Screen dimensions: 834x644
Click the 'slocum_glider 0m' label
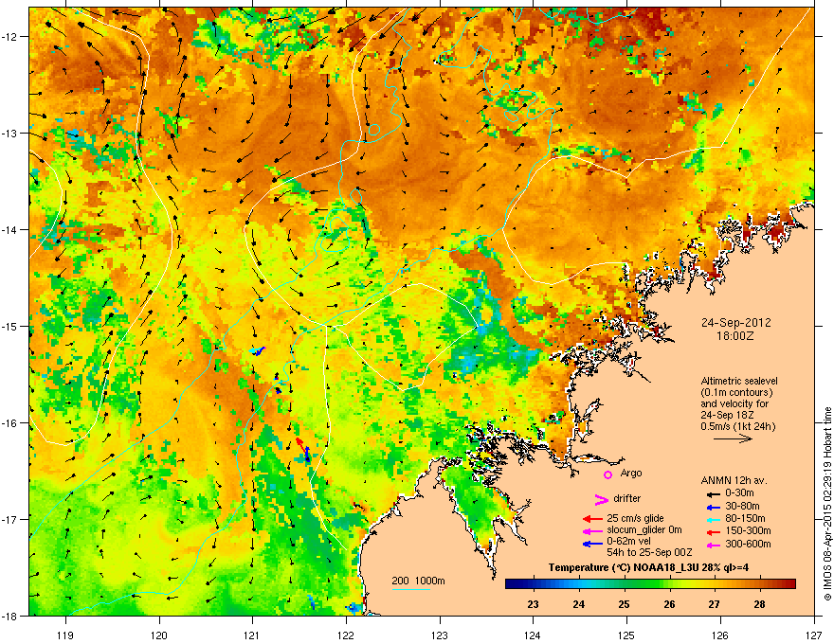644,530
